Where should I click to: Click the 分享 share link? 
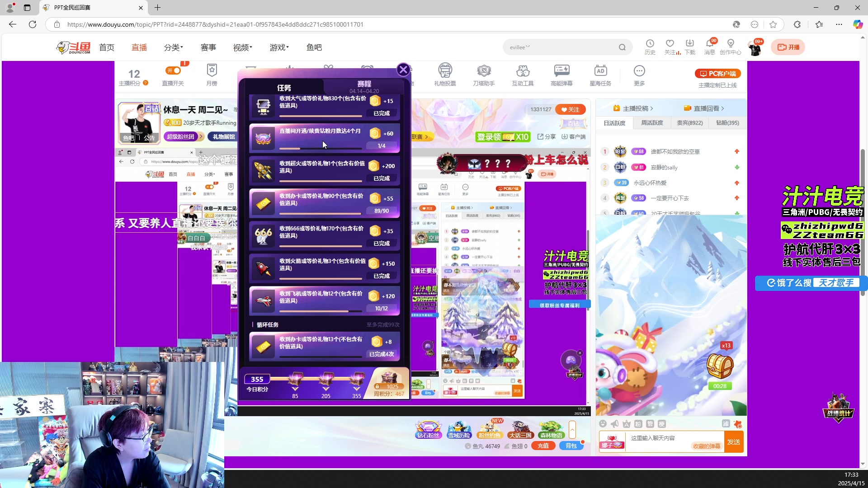point(547,136)
